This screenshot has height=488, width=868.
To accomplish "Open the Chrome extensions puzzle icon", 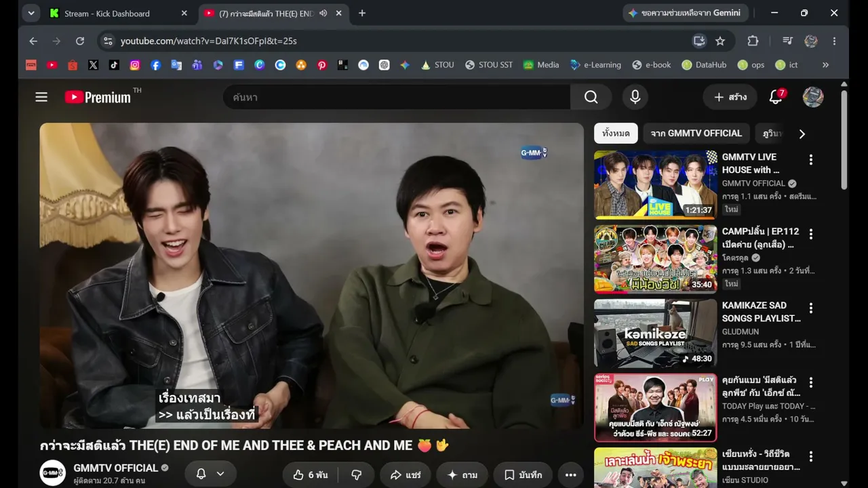I will click(753, 41).
